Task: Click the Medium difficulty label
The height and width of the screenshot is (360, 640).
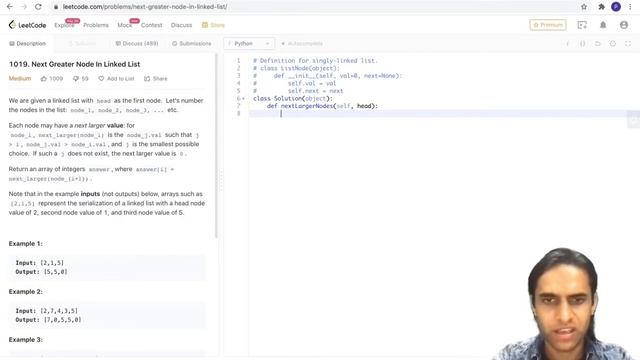Action: pos(20,78)
